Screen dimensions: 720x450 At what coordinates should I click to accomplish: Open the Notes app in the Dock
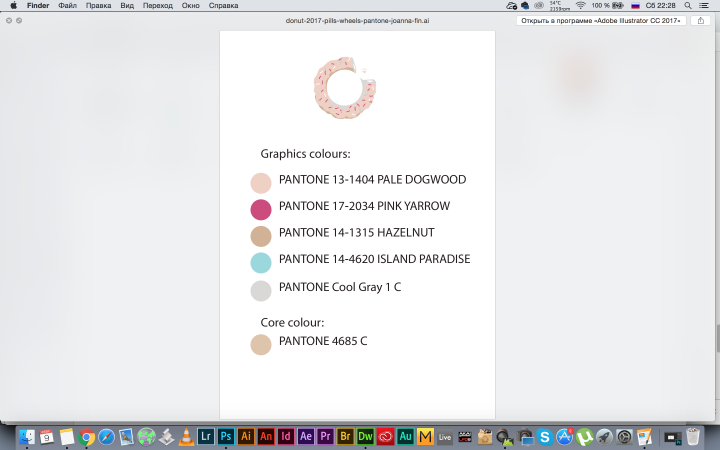pos(67,437)
